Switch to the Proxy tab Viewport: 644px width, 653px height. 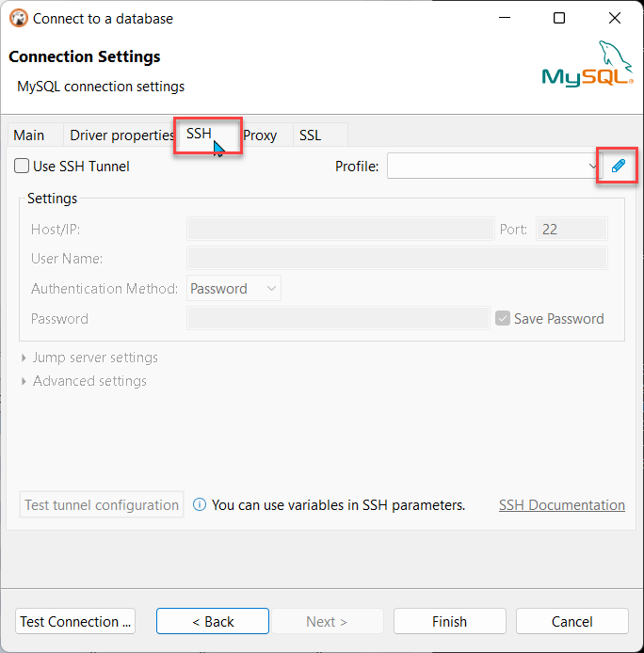coord(261,135)
